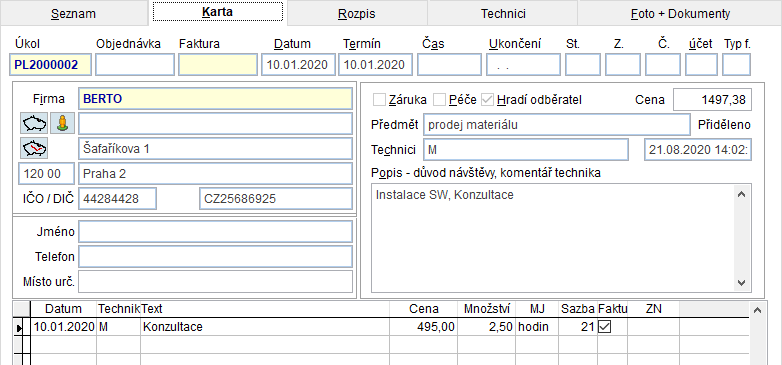Click the Místo urč. input field

[x=215, y=282]
